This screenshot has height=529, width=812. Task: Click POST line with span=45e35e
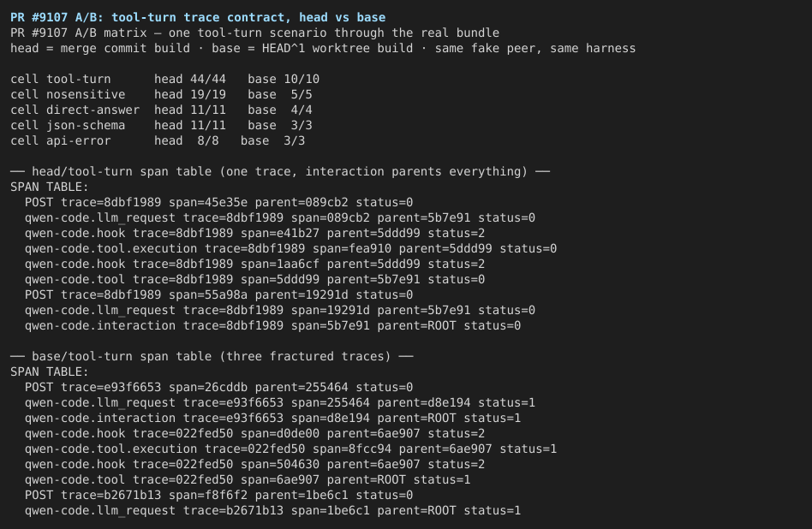click(218, 202)
